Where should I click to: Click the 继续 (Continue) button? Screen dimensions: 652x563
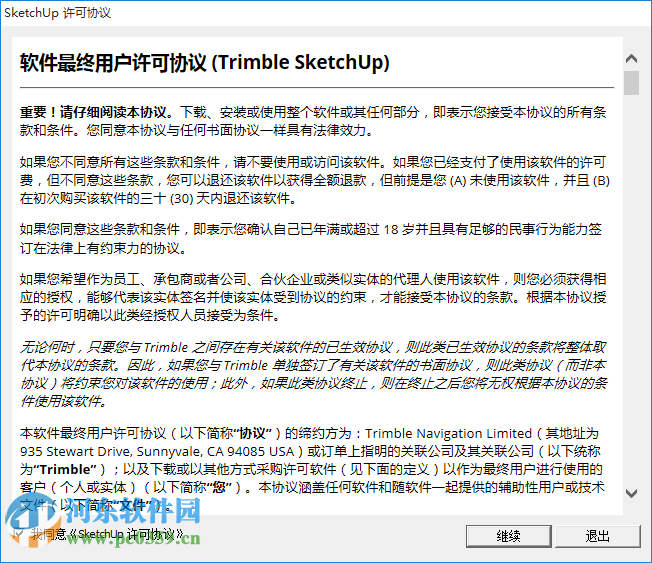tap(509, 536)
